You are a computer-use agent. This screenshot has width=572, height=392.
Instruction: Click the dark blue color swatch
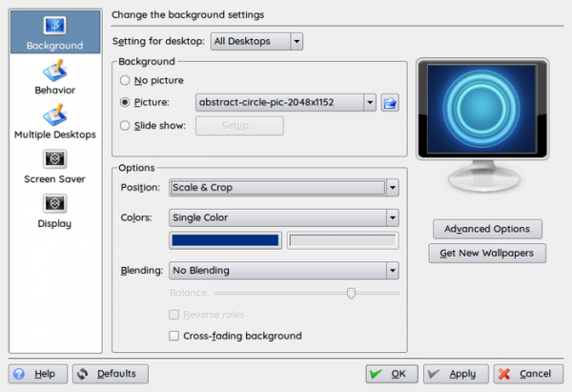pyautogui.click(x=226, y=241)
